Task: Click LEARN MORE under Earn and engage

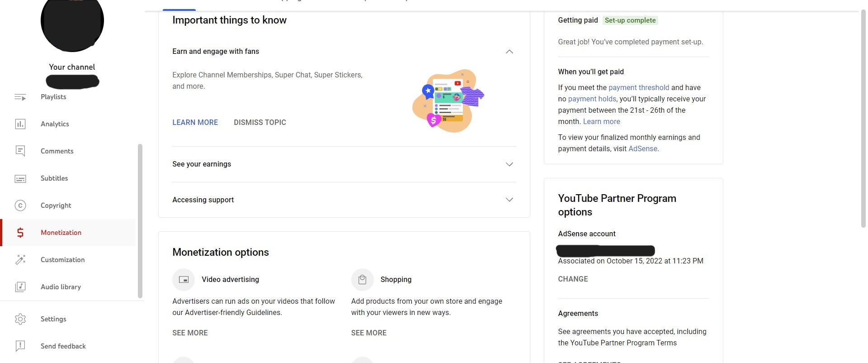Action: [195, 122]
